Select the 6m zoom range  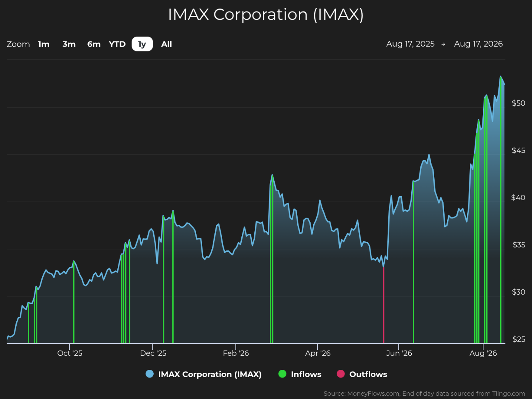94,44
